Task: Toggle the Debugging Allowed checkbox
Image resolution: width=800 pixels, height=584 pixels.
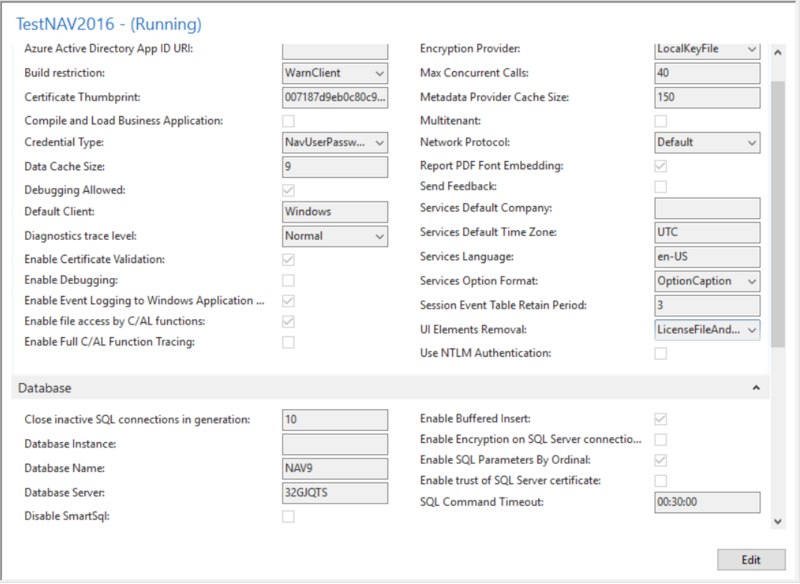Action: [x=289, y=190]
